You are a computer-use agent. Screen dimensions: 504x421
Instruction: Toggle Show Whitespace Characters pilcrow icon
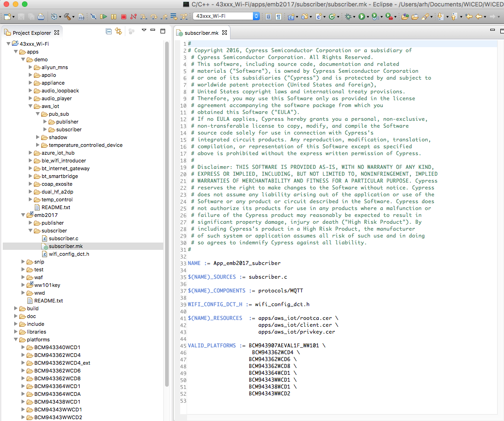point(279,16)
